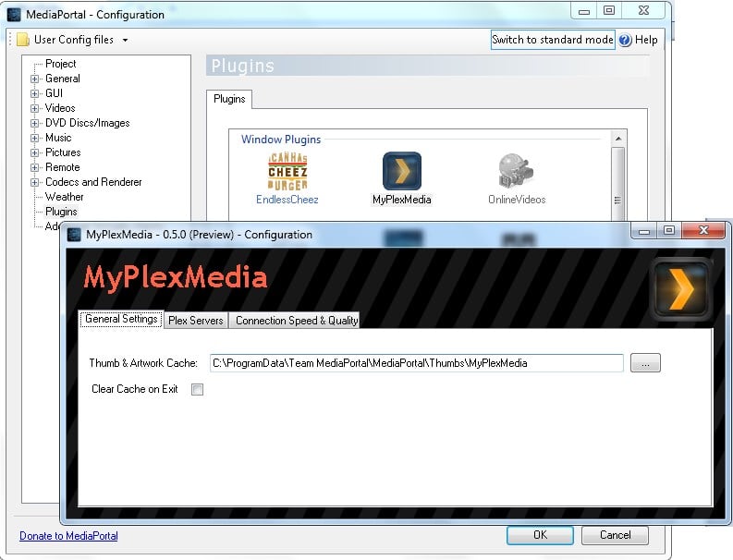Minimize the MyPlexMedia configuration window

coord(643,230)
